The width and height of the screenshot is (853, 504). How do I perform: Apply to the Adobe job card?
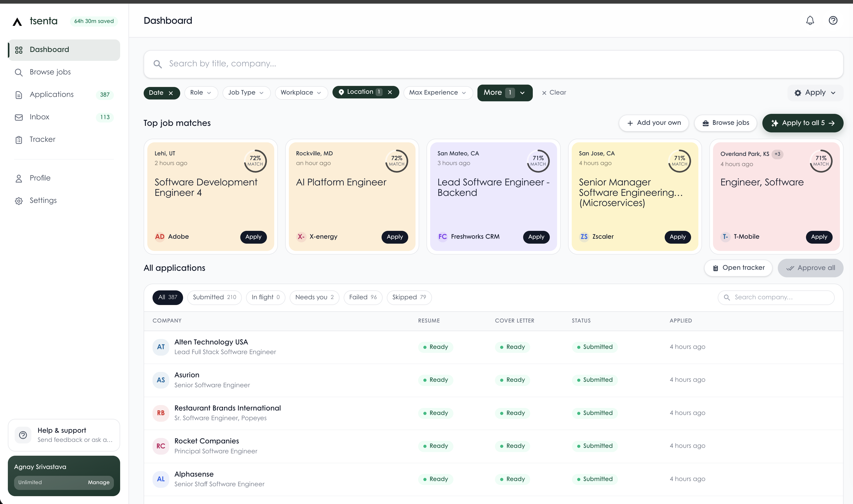coord(253,237)
